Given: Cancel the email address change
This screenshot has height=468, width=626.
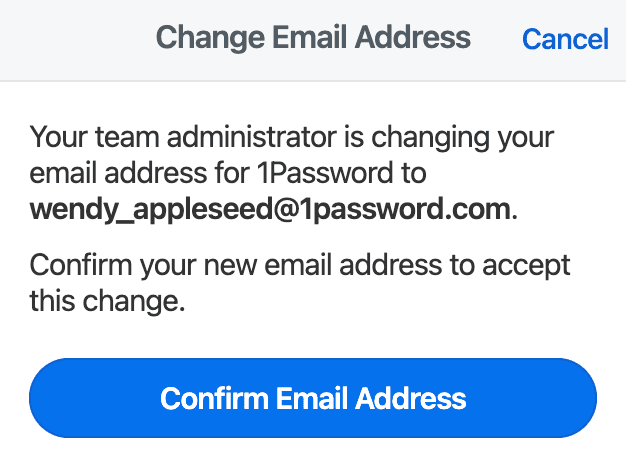Looking at the screenshot, I should tap(565, 39).
